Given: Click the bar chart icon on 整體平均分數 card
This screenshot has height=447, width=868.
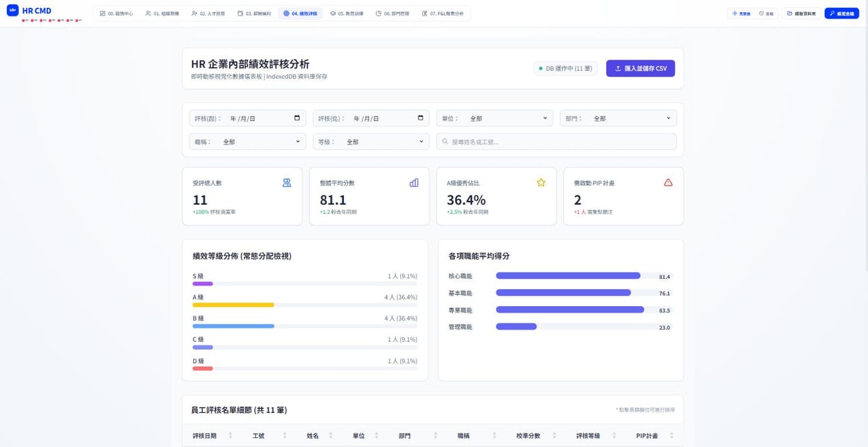Looking at the screenshot, I should [x=414, y=182].
